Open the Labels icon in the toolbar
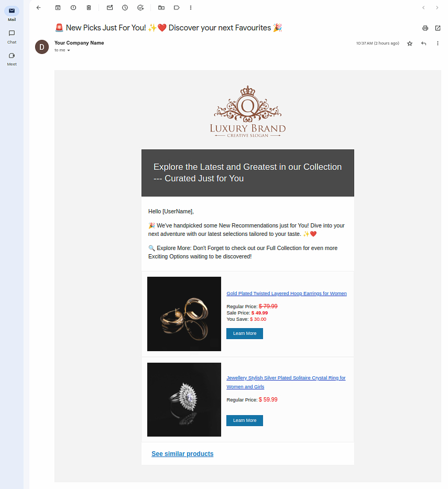This screenshot has width=448, height=489. (x=177, y=7)
